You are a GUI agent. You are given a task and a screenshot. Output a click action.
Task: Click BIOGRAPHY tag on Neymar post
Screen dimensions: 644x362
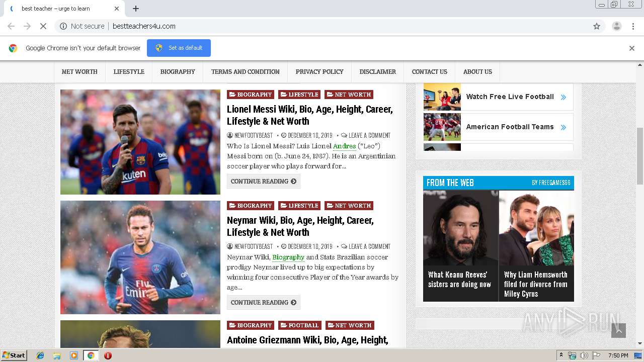251,206
